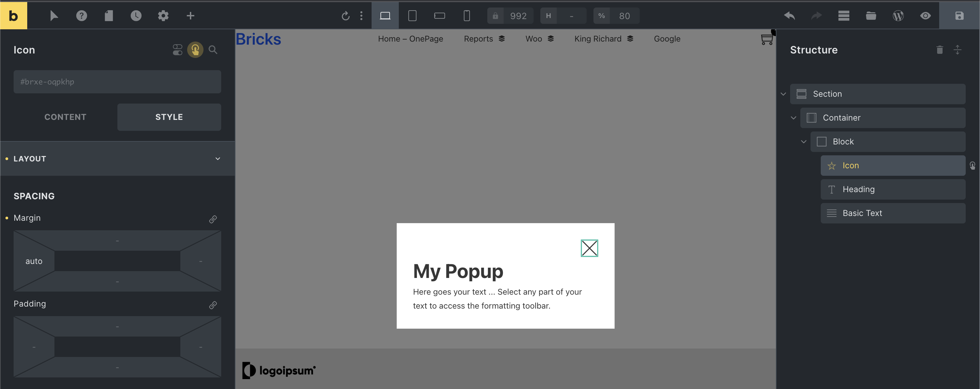Click the save disk icon

click(x=960, y=16)
